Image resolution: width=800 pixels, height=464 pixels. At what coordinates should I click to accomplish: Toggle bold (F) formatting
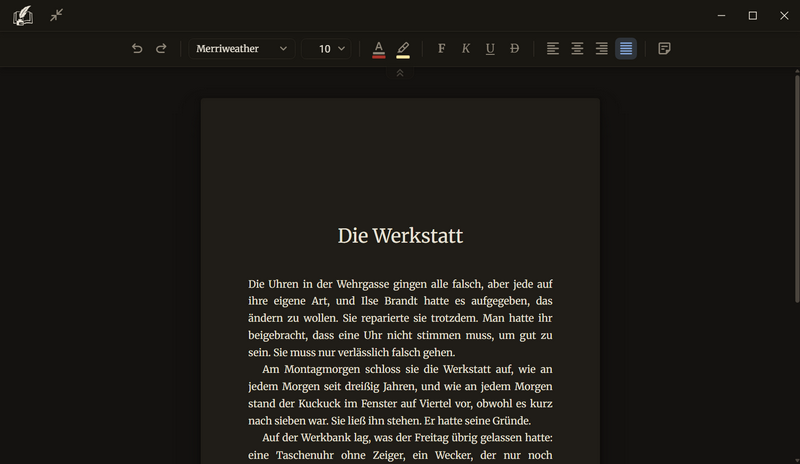tap(441, 48)
